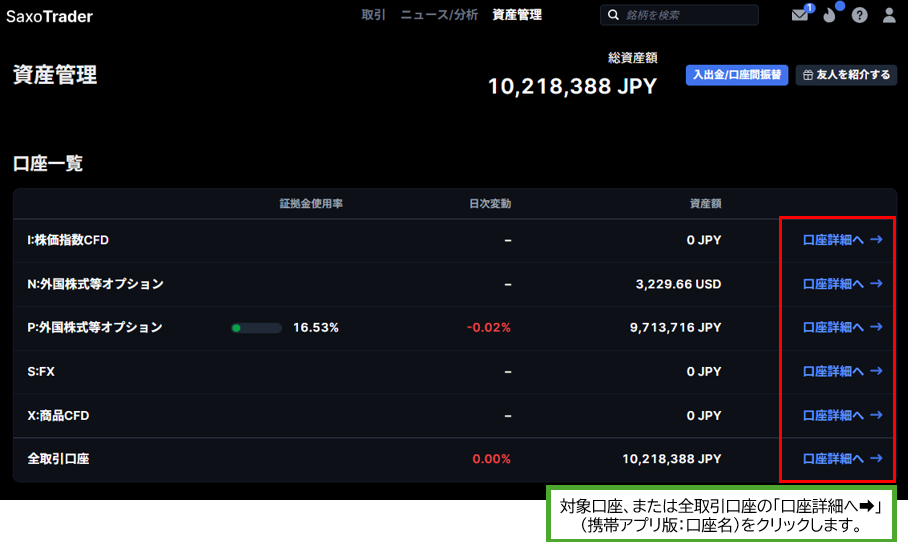Click the 日次変動 column header
This screenshot has width=908, height=542.
click(490, 203)
